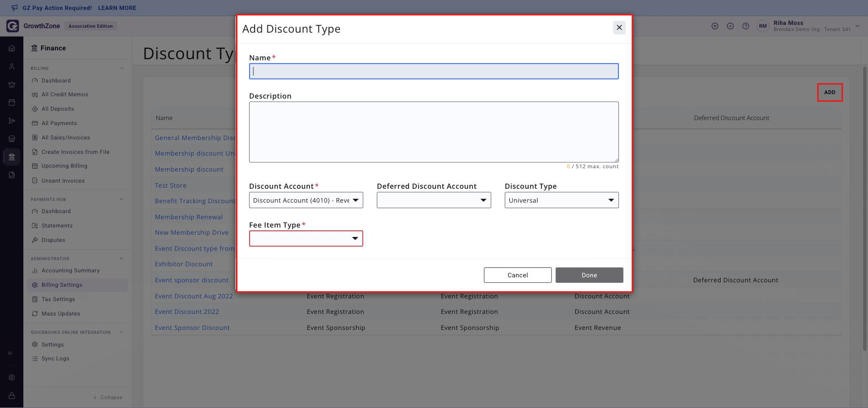Expand the Riha Moss user menu chevron

pyautogui.click(x=858, y=26)
